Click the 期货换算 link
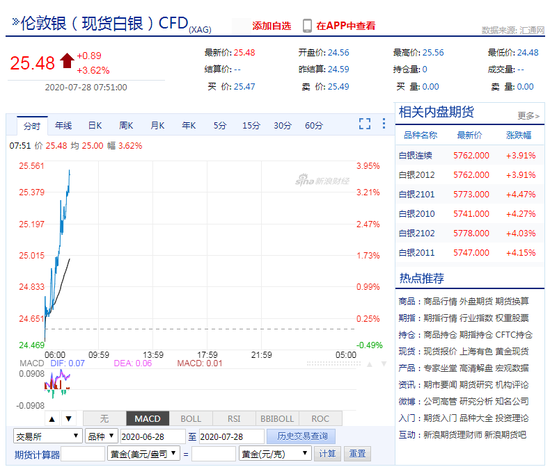Image resolution: width=550 pixels, height=467 pixels. coord(512,301)
